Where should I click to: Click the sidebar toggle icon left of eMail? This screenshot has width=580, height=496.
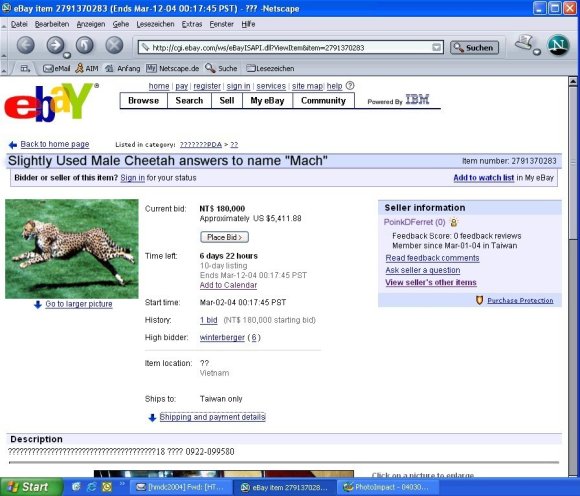[x=25, y=68]
